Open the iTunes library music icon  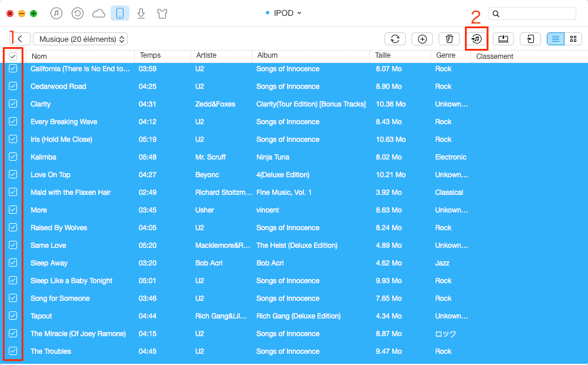(x=56, y=14)
